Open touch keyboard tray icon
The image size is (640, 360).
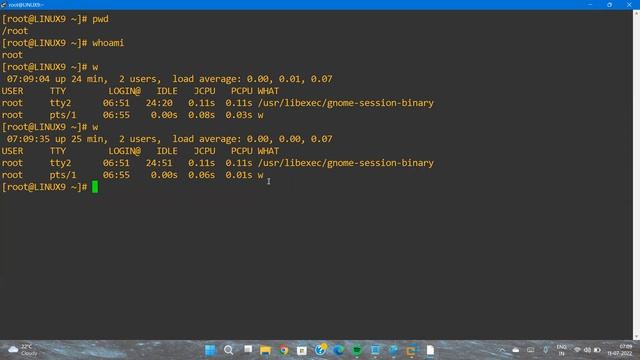tap(530, 350)
